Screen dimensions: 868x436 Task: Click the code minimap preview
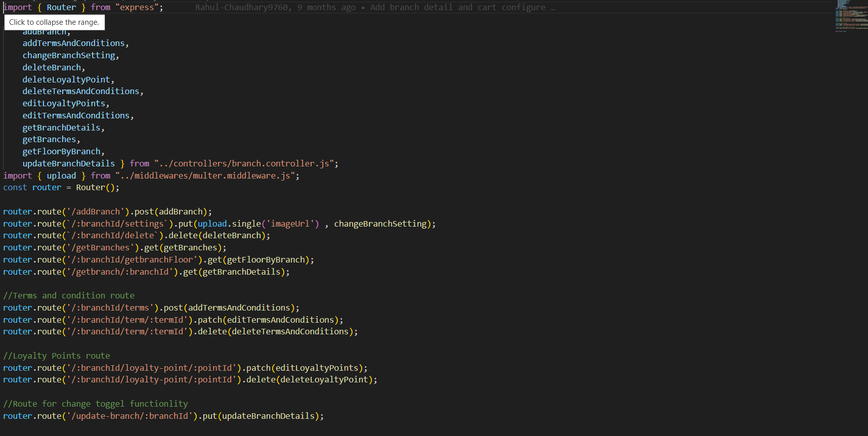click(x=851, y=16)
